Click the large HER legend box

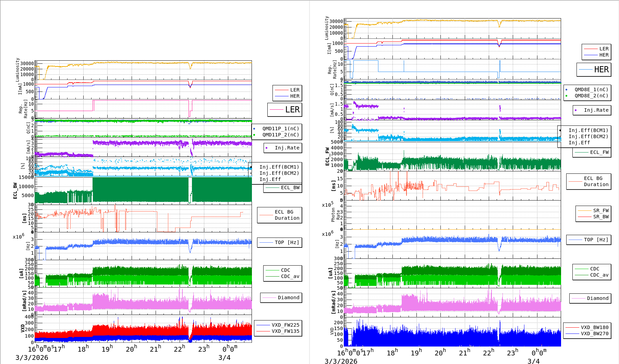[594, 70]
